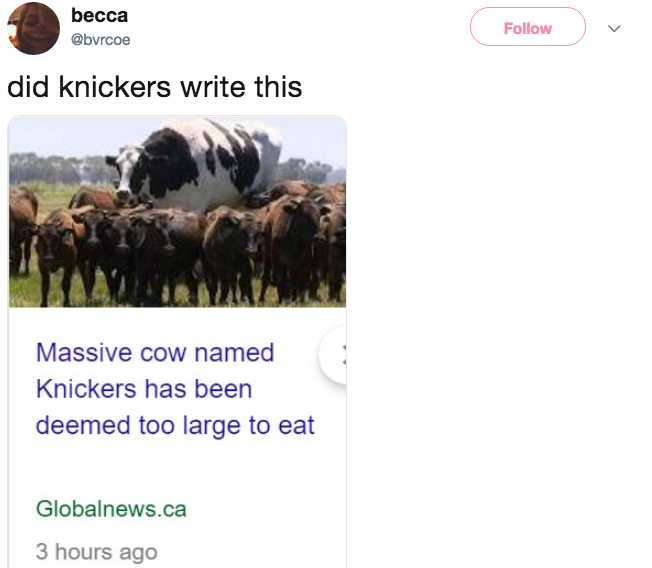This screenshot has height=568, width=652.
Task: Click the carousel next arrow beside headline
Action: [333, 355]
